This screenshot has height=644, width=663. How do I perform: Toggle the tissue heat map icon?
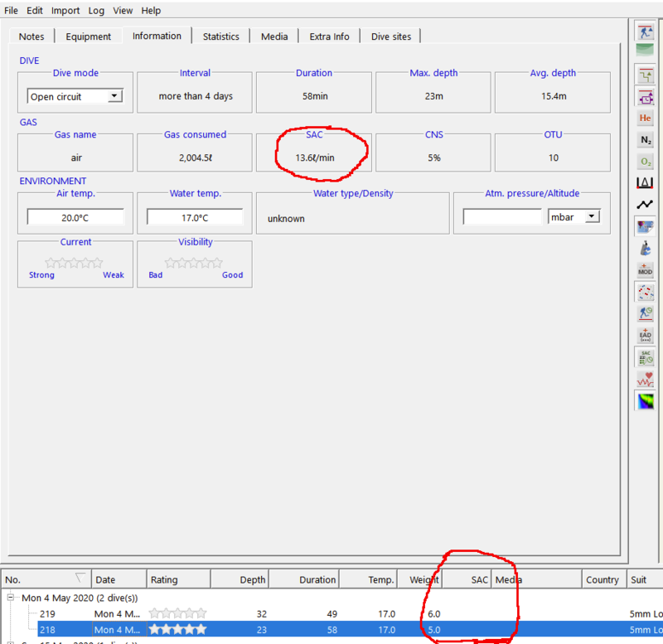tap(645, 401)
